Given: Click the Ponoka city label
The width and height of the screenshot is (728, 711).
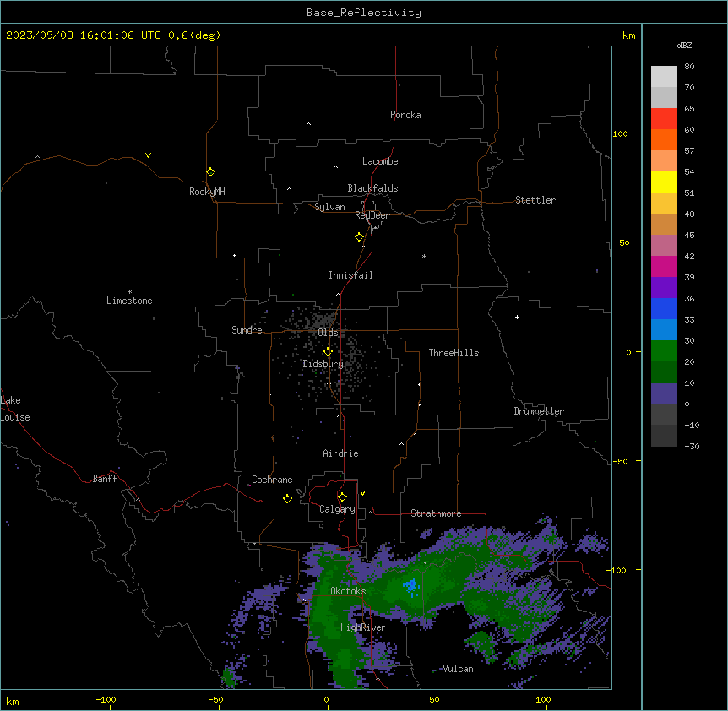Looking at the screenshot, I should (405, 115).
